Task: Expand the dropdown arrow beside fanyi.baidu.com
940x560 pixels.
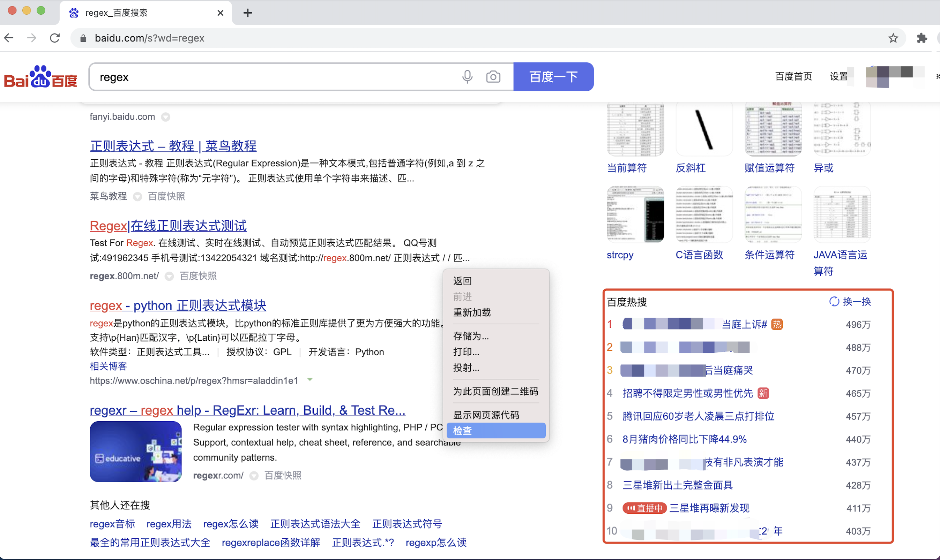Action: (x=165, y=117)
